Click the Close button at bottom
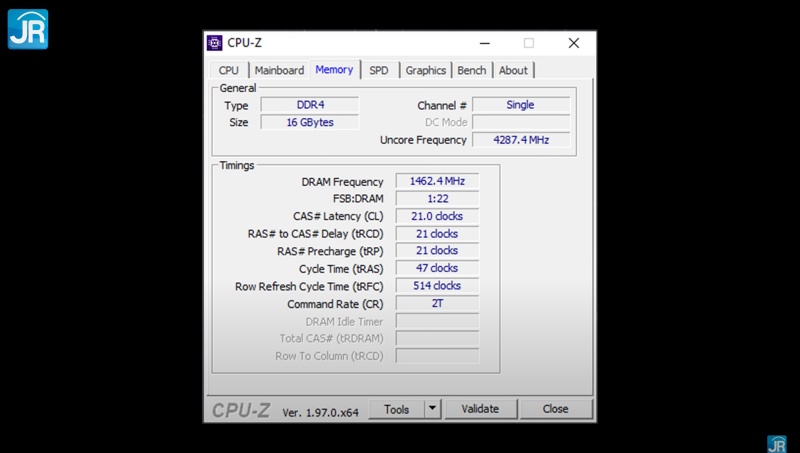 (555, 409)
